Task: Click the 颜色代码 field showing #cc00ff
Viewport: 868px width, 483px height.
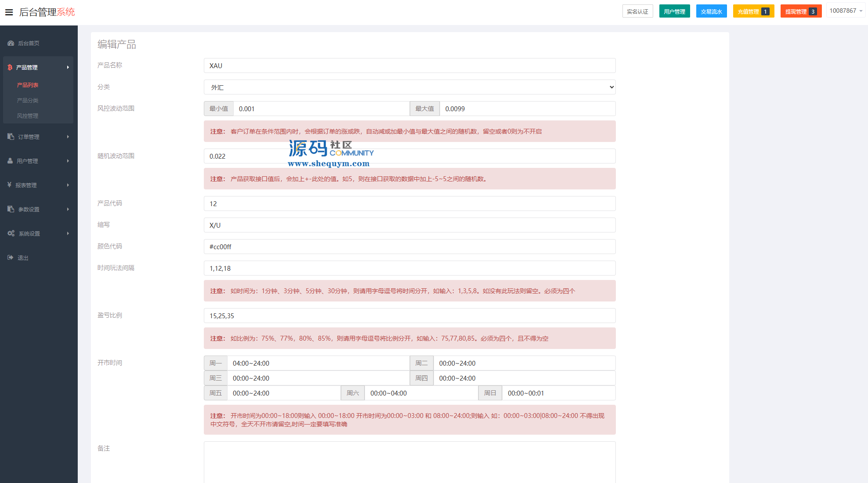Action: pyautogui.click(x=409, y=247)
